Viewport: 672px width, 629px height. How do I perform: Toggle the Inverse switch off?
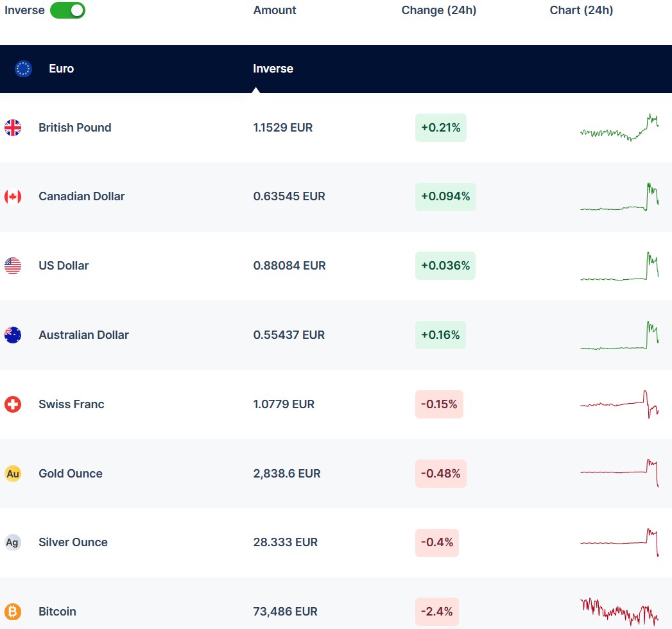point(67,10)
